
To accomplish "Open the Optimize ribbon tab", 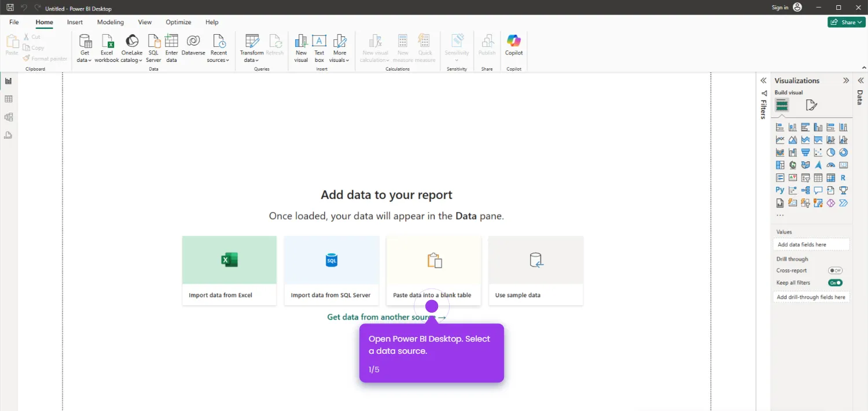I will (x=178, y=22).
